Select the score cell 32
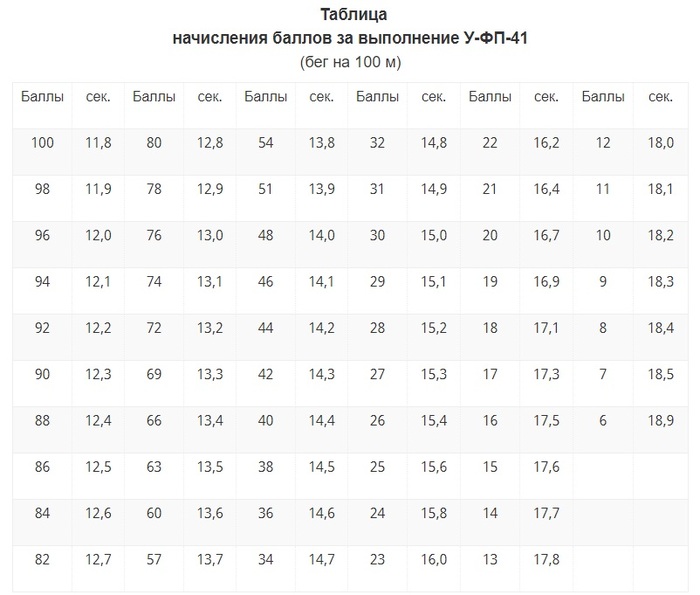700x595 pixels. (x=377, y=143)
